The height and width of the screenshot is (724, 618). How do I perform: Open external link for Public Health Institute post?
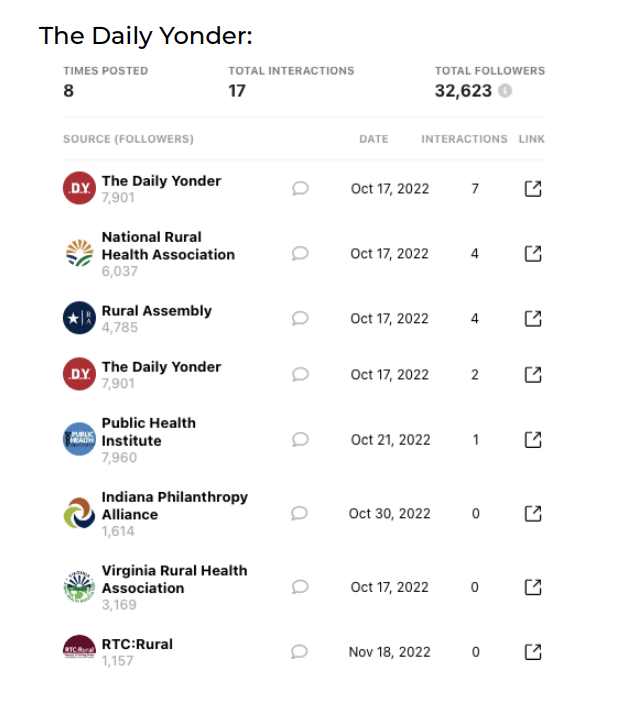pos(533,440)
